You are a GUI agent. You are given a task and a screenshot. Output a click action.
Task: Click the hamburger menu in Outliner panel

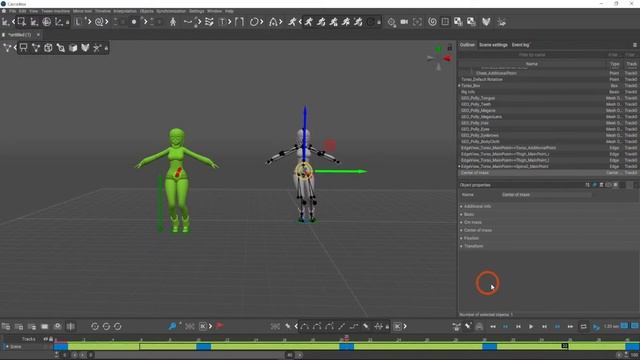pos(635,45)
